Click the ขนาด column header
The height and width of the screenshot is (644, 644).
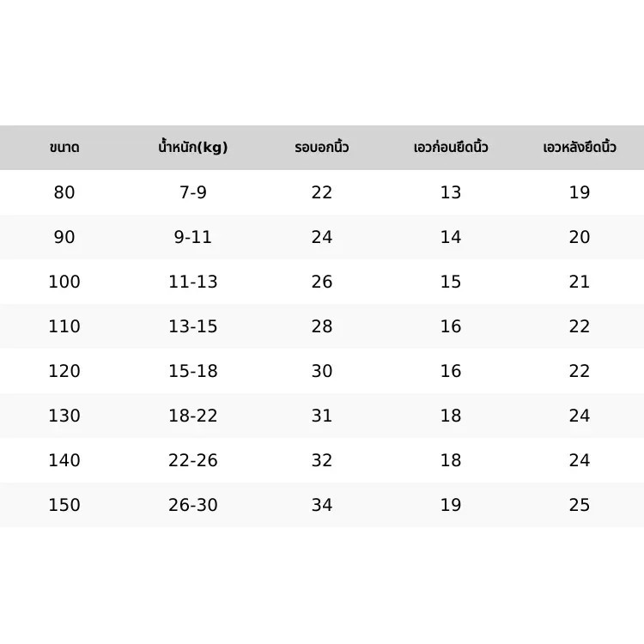point(64,148)
